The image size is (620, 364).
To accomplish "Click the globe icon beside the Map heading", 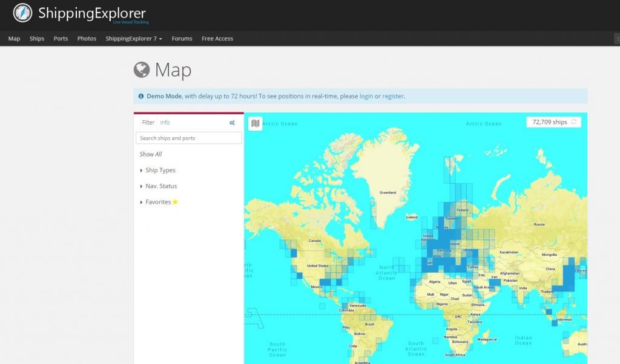I will coord(142,70).
